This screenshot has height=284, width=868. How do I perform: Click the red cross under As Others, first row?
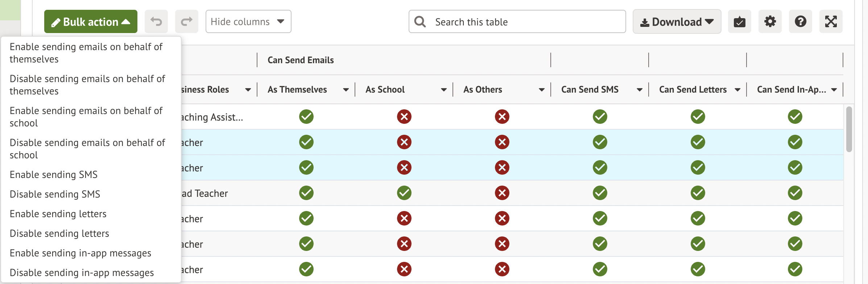pyautogui.click(x=502, y=117)
